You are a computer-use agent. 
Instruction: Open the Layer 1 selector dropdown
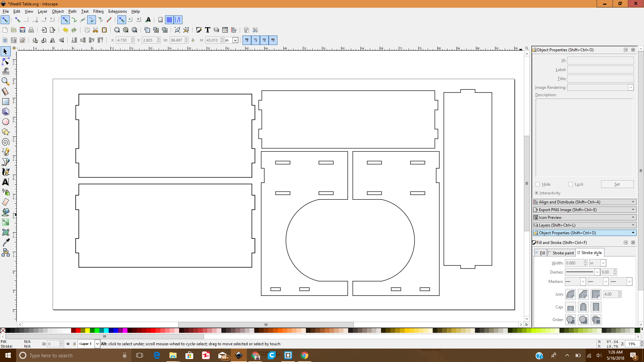(x=97, y=344)
